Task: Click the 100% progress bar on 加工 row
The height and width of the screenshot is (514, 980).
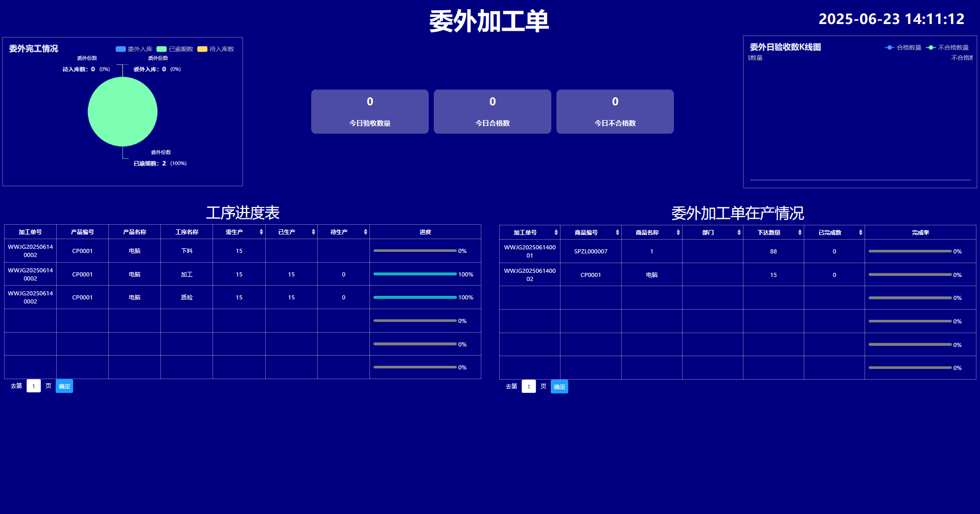Action: [415, 274]
